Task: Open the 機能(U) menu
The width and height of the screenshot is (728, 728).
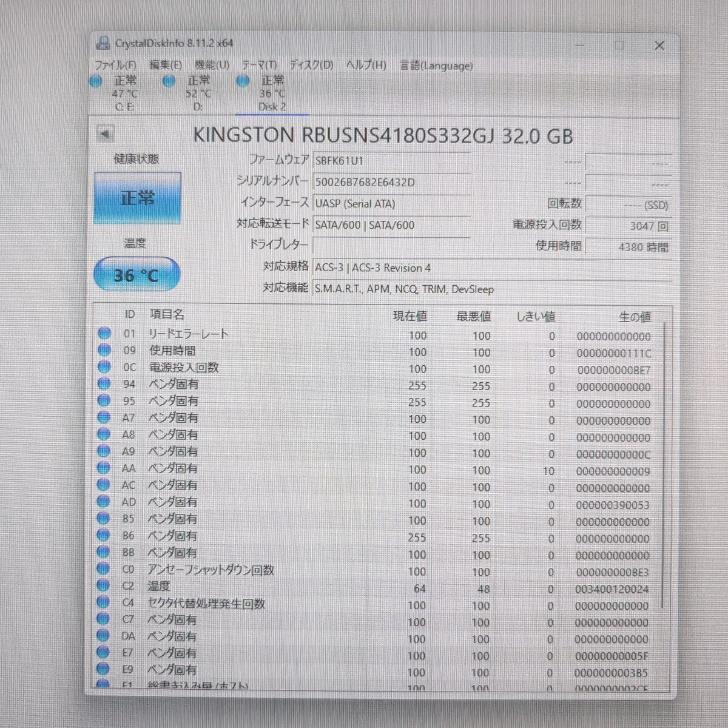Action: [212, 65]
